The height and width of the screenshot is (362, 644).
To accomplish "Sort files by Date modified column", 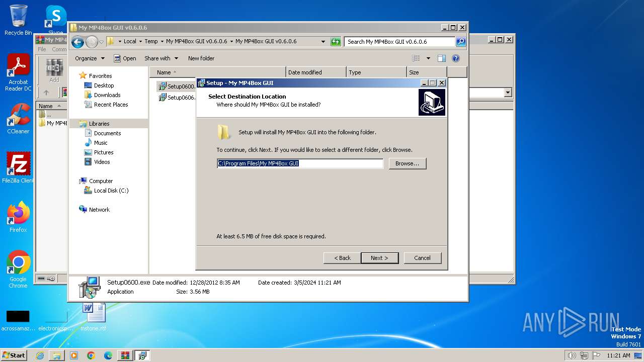I will point(316,72).
